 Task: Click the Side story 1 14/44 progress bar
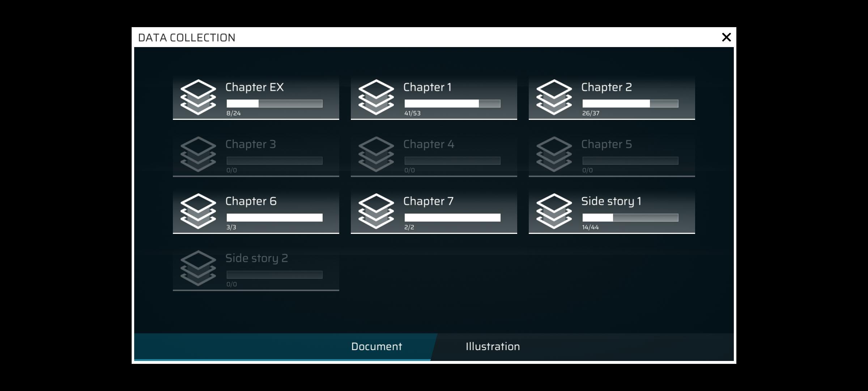coord(630,218)
